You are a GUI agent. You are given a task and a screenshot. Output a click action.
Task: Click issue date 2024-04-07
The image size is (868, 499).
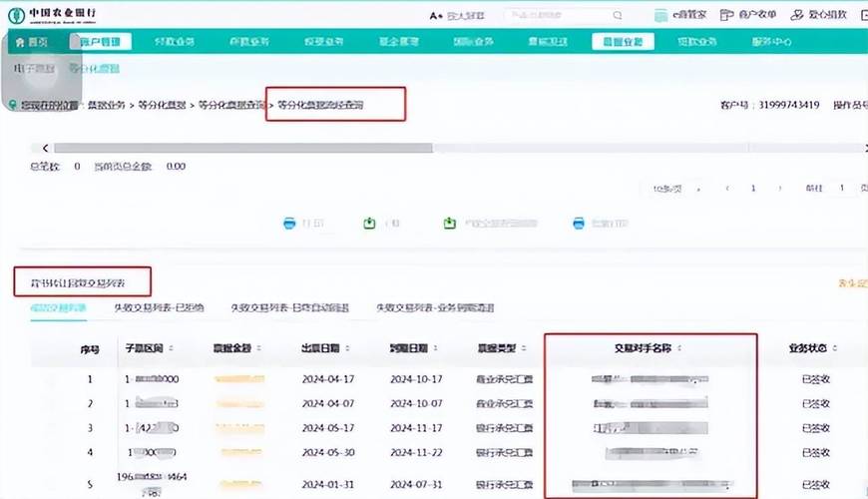click(x=328, y=404)
